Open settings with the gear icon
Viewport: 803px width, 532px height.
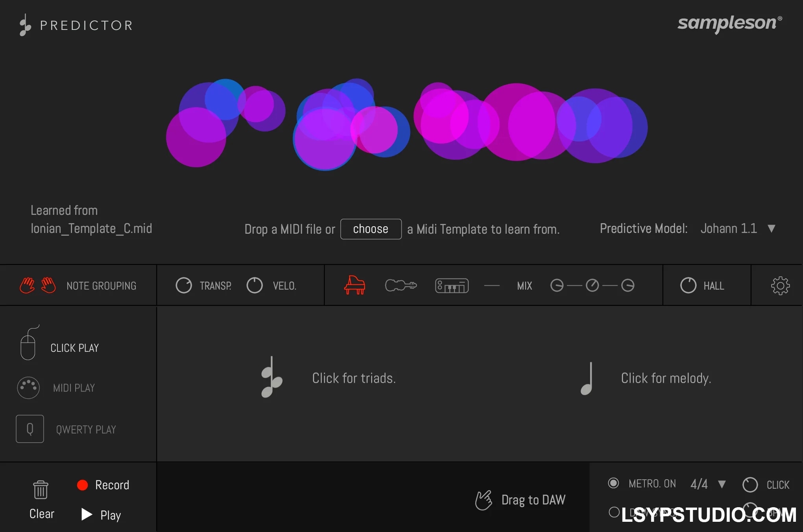[x=780, y=286]
